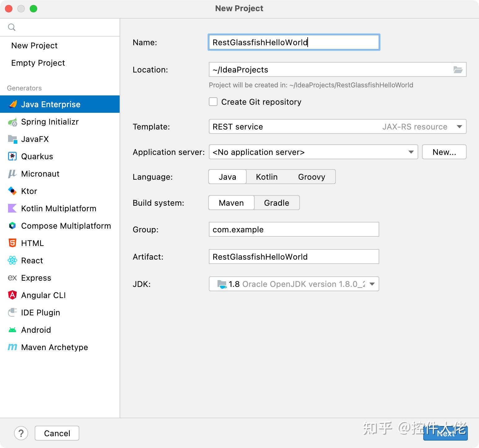Click the React atom icon
479x448 pixels.
pyautogui.click(x=12, y=261)
